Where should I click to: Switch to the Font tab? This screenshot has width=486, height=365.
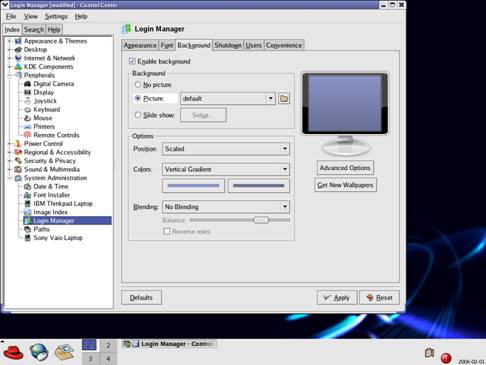167,45
